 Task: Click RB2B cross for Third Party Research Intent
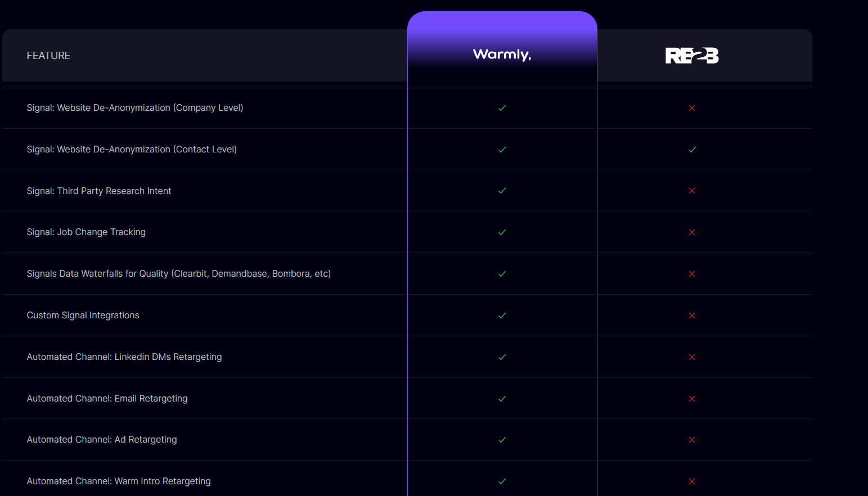coord(692,191)
